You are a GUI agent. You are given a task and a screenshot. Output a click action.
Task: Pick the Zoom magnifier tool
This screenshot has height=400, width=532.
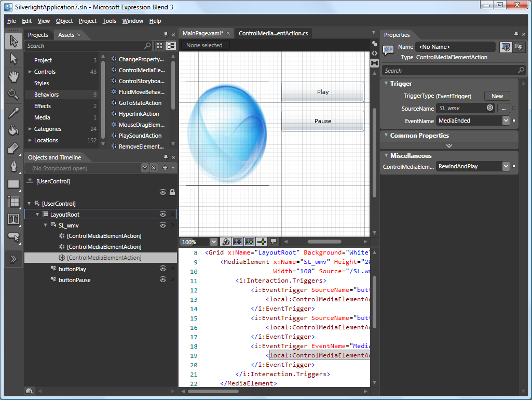tap(13, 95)
